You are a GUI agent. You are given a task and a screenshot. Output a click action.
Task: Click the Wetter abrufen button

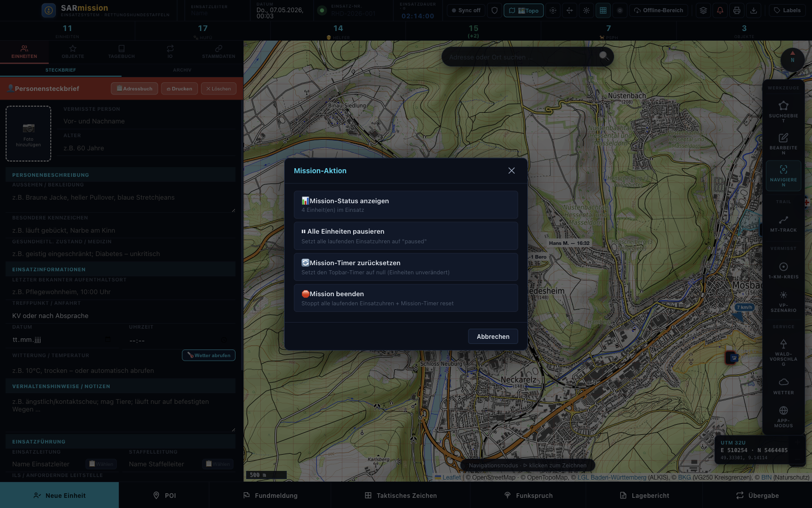tap(209, 355)
